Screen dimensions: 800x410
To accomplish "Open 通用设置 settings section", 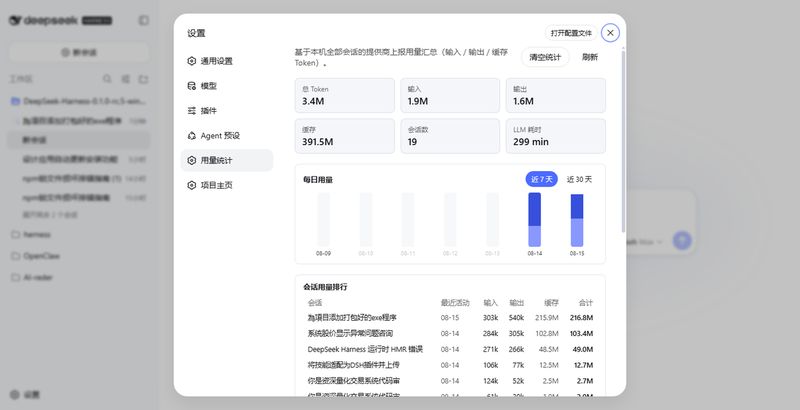I will 227,61.
